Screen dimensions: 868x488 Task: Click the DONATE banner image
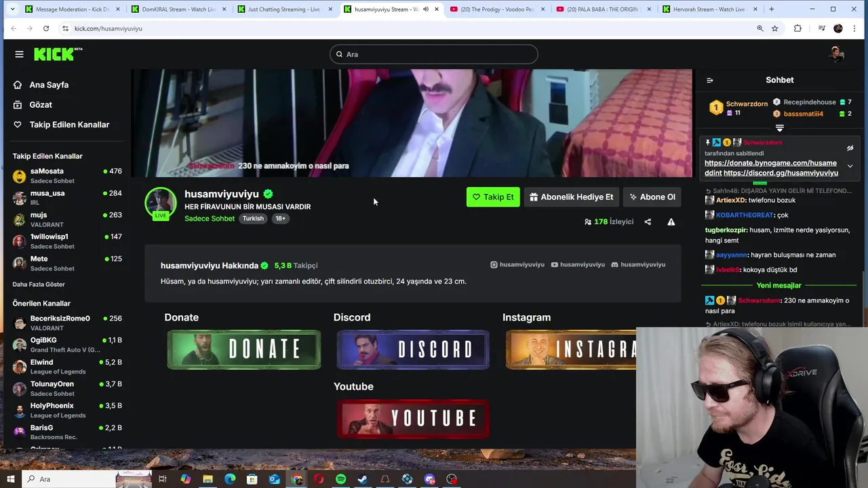(x=244, y=350)
